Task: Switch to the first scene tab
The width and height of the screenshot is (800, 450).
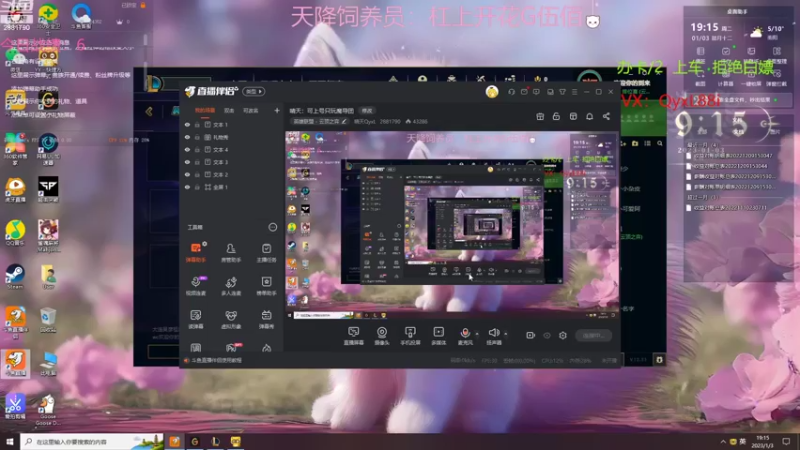Action: click(x=205, y=110)
